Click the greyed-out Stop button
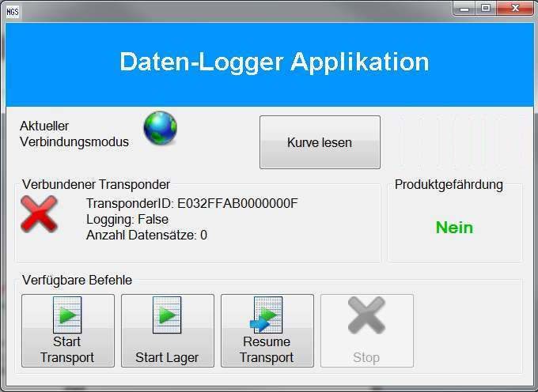 pyautogui.click(x=367, y=330)
